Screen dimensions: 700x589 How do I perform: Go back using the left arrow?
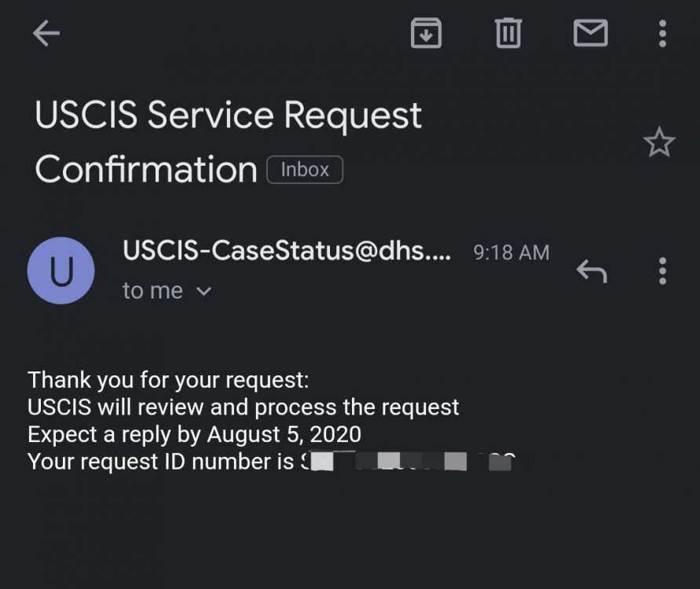coord(46,33)
